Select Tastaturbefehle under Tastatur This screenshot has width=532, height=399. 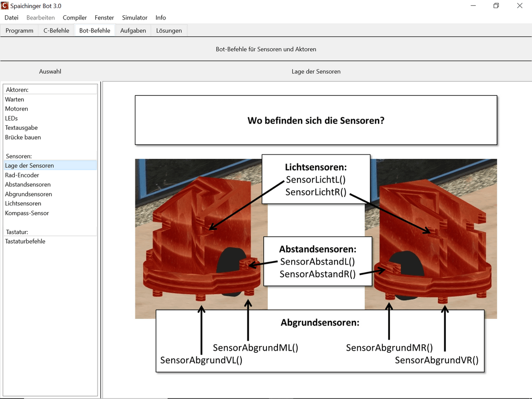pyautogui.click(x=25, y=241)
